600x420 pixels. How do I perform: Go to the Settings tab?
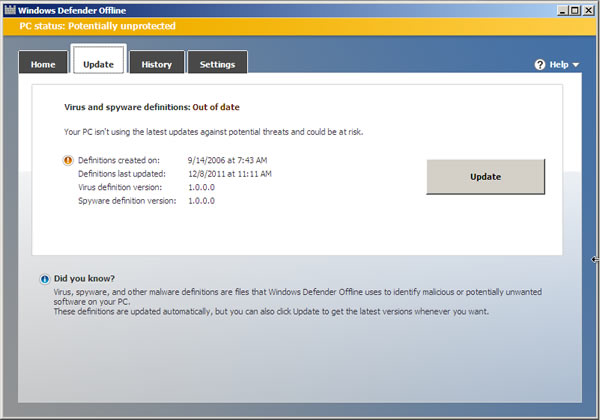(x=217, y=62)
